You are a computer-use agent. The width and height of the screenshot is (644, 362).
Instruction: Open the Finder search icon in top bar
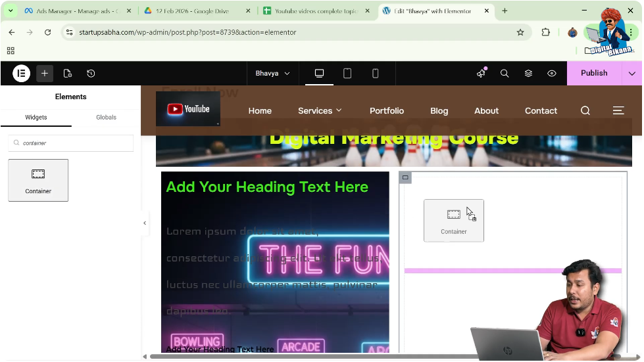(x=505, y=74)
